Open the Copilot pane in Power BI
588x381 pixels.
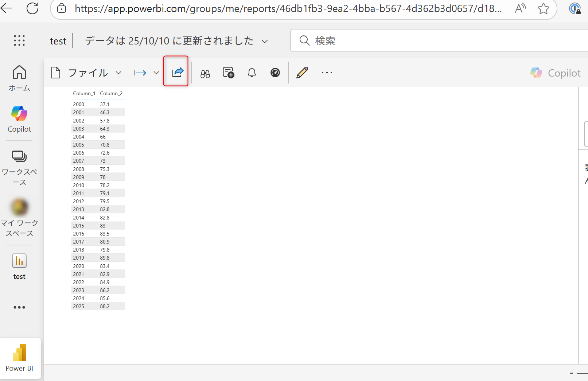555,73
